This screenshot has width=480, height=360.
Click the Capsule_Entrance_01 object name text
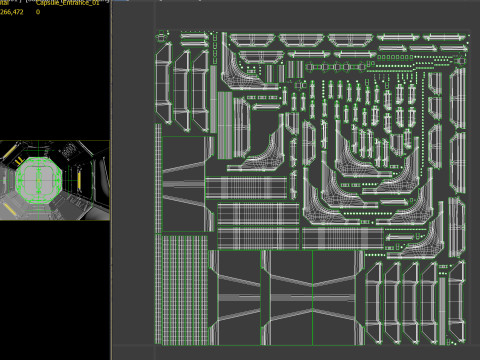click(67, 3)
